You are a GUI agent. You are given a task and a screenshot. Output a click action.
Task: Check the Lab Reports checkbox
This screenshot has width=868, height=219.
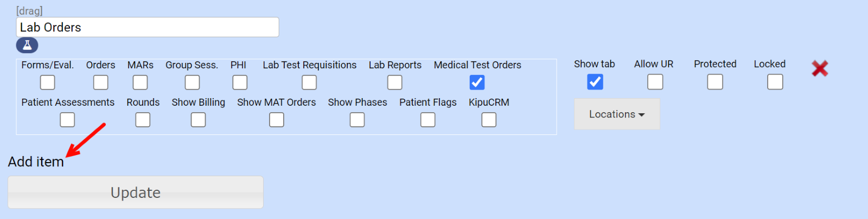tap(395, 82)
